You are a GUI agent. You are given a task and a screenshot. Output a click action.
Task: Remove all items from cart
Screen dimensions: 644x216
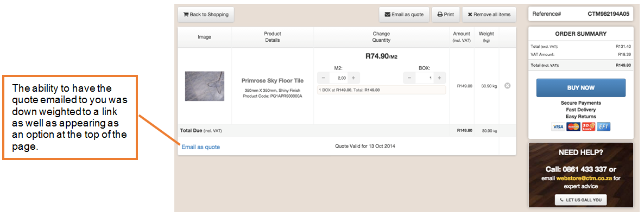489,14
